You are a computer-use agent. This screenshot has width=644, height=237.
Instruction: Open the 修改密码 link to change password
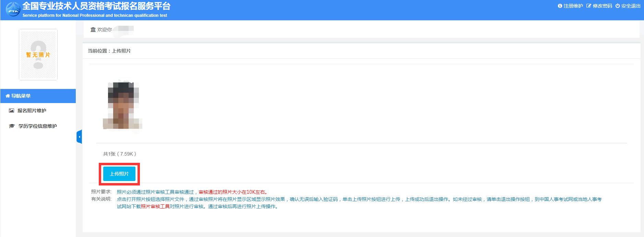coord(602,6)
